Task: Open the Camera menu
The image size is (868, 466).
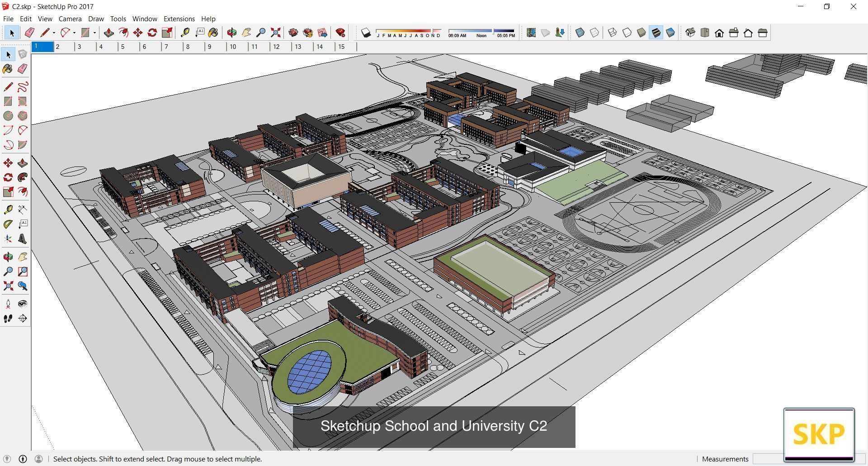Action: pos(70,19)
